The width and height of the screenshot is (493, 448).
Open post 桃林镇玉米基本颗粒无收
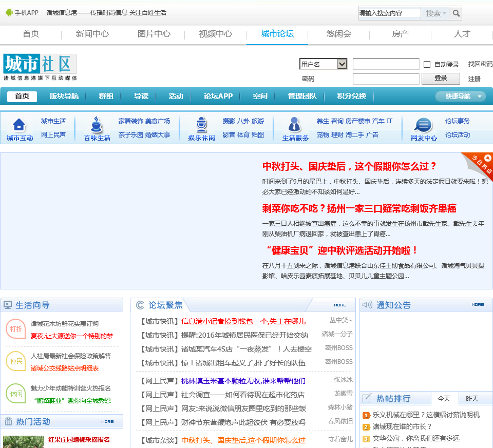(x=243, y=381)
